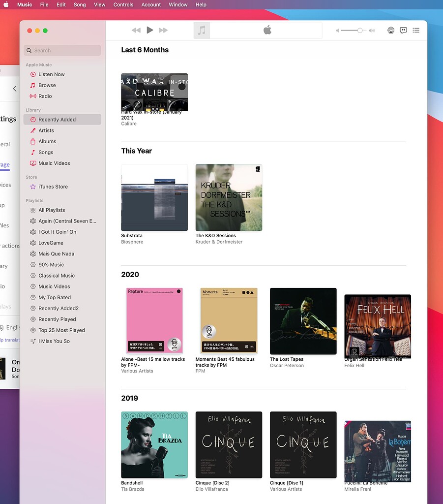
Task: Open the AirPlay output picker icon
Action: 390,30
